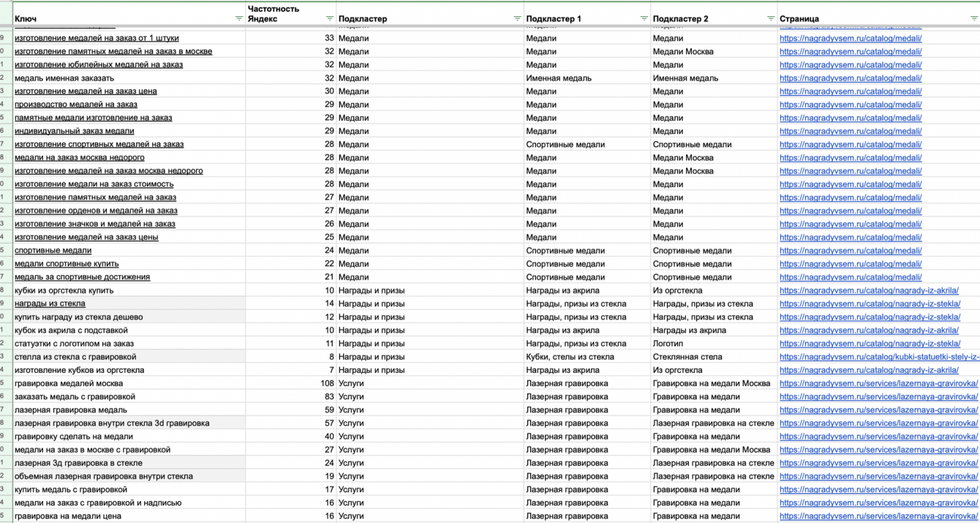980x523 pixels.
Task: Follow the URL in 'награды из стекла' row
Action: pyautogui.click(x=870, y=304)
